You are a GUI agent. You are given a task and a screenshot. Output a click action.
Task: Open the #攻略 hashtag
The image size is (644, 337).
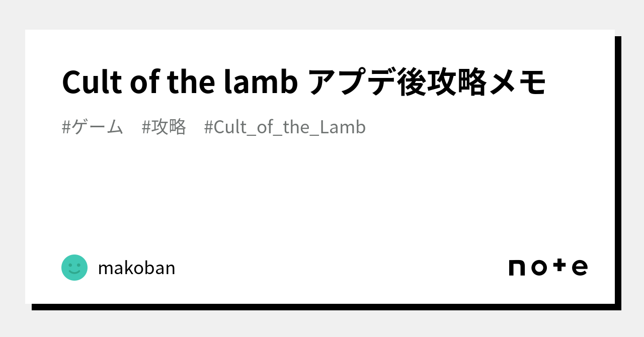(164, 127)
